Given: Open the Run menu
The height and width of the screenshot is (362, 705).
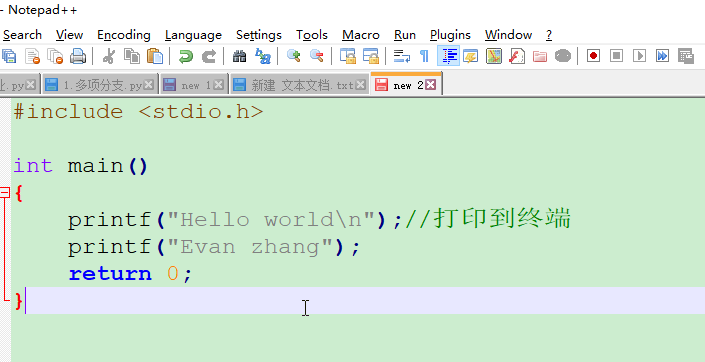Looking at the screenshot, I should point(405,35).
